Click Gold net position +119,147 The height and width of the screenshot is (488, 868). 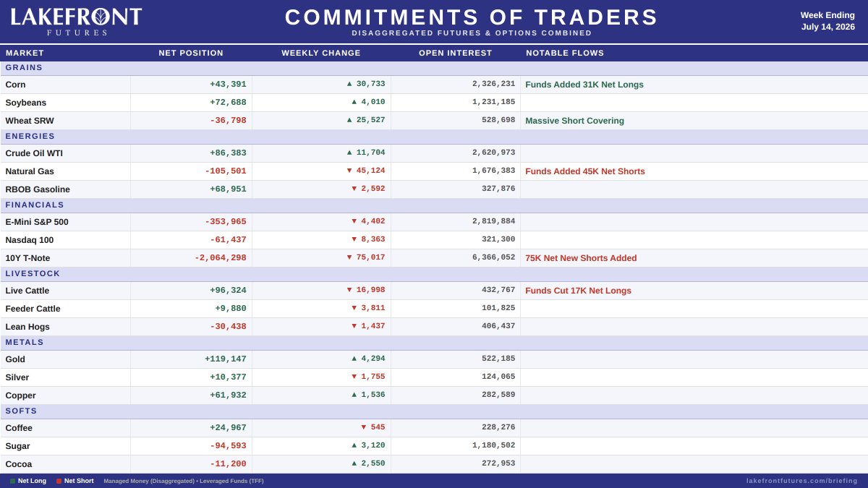[x=226, y=359]
